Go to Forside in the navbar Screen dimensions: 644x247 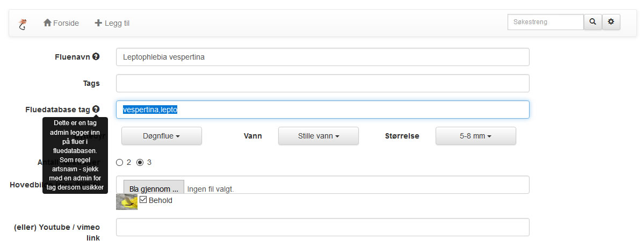(61, 23)
